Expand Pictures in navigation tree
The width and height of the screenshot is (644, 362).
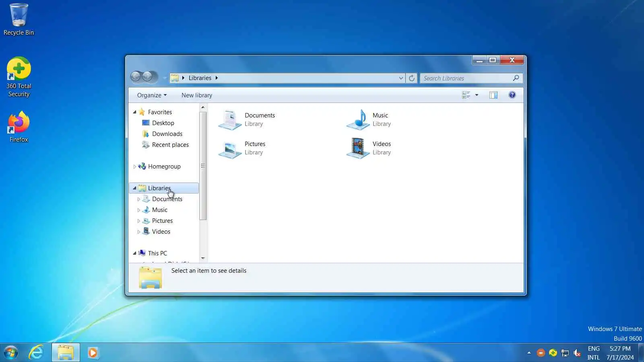(x=138, y=221)
